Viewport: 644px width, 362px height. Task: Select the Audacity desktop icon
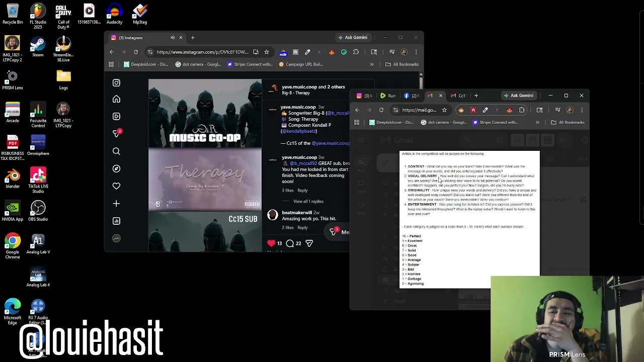[x=114, y=14]
